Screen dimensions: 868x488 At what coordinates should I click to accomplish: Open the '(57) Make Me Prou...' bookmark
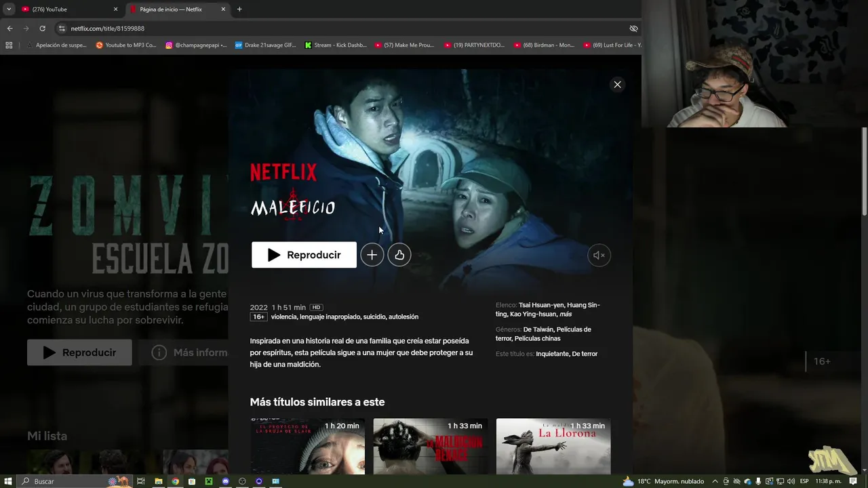(405, 45)
